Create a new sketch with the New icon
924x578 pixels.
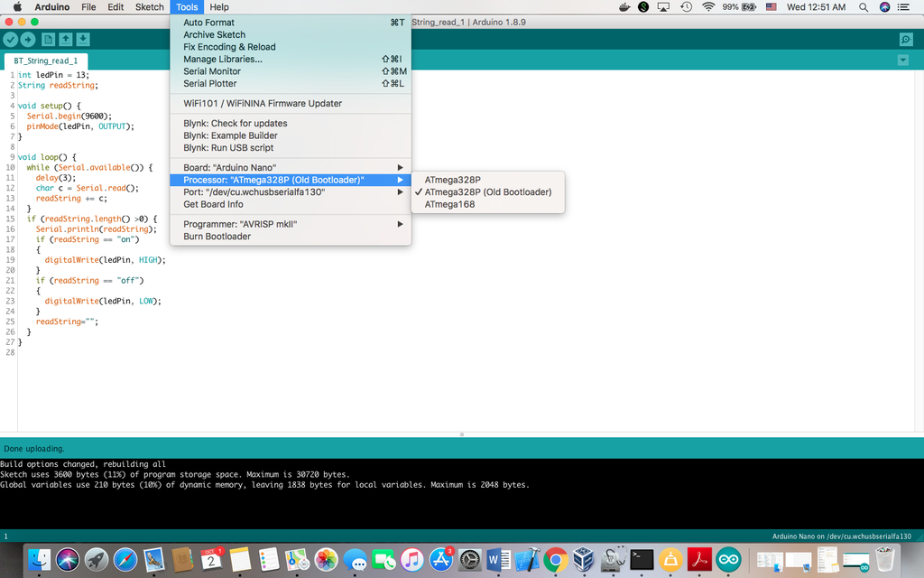(x=49, y=40)
